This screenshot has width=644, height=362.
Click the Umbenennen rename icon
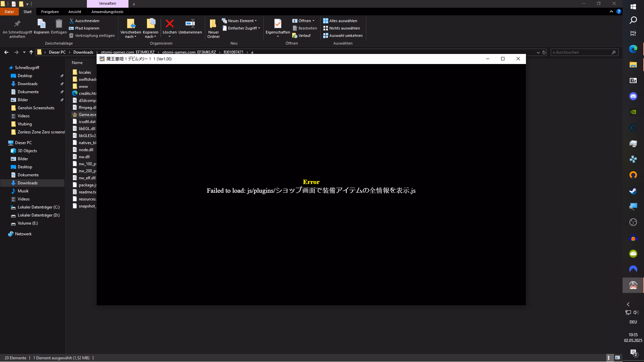[190, 24]
